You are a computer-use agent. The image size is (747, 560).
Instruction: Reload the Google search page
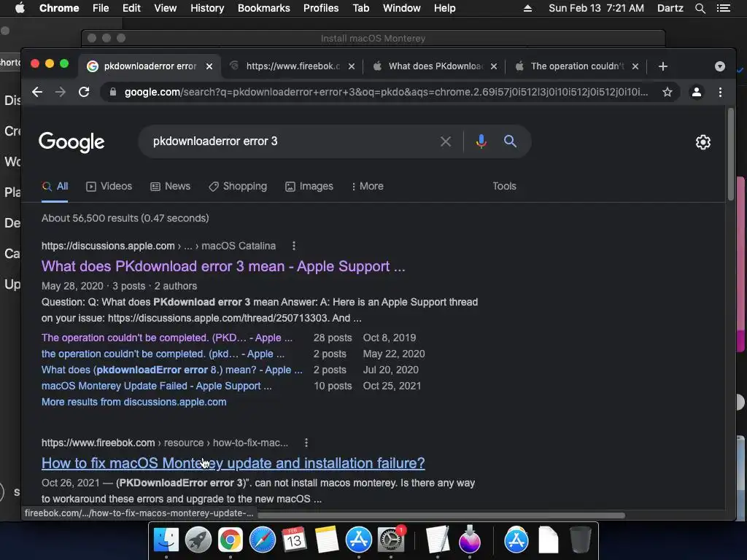click(84, 92)
